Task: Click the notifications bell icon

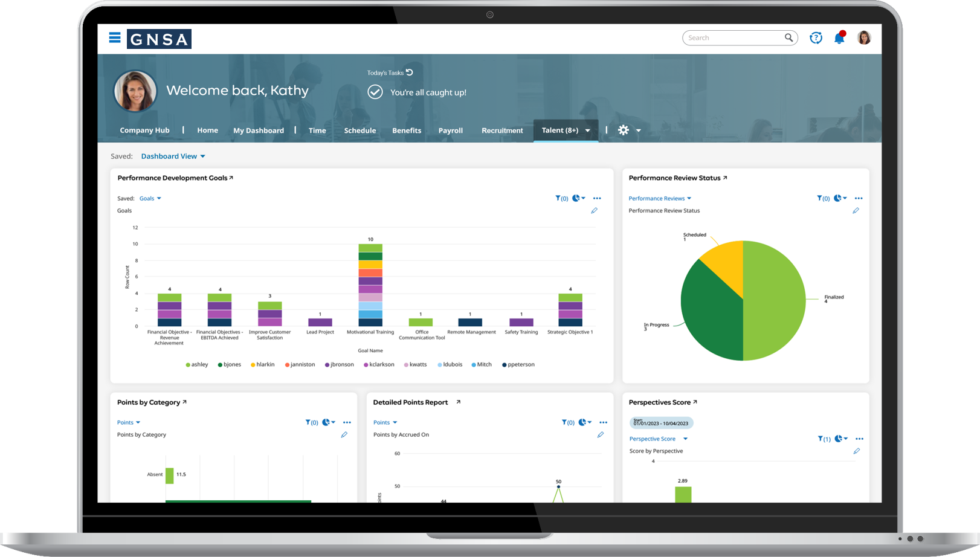Action: click(x=840, y=37)
